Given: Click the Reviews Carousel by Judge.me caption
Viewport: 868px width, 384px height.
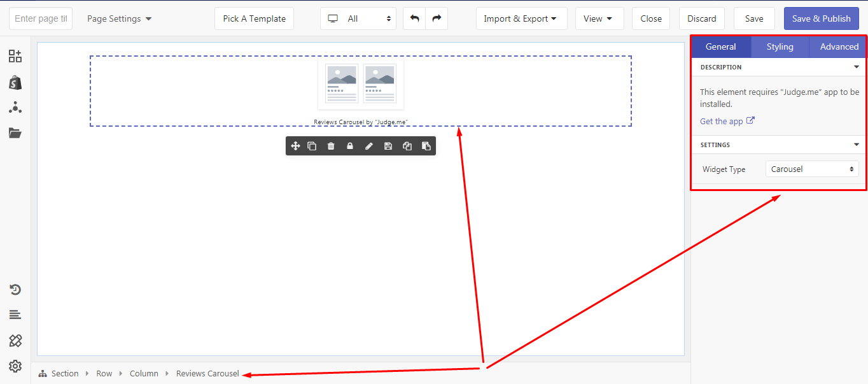Looking at the screenshot, I should point(361,122).
